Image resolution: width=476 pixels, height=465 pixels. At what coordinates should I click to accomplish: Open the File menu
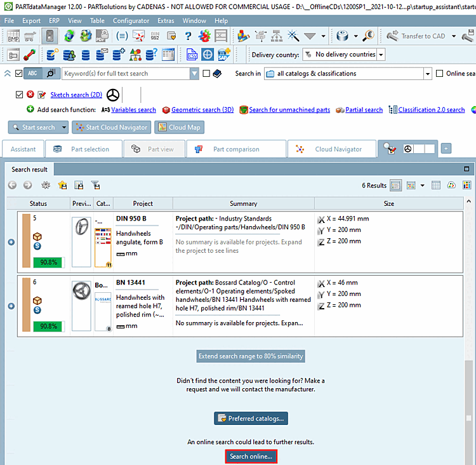9,21
